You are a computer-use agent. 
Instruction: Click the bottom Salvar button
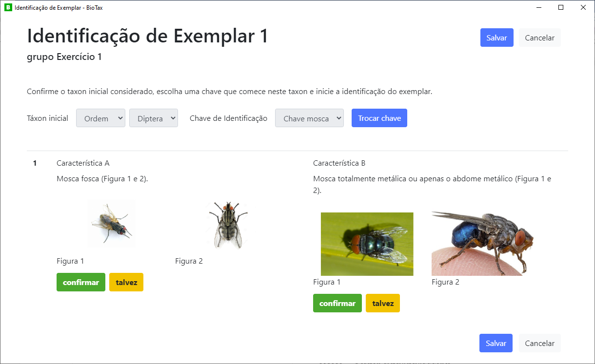coord(496,343)
